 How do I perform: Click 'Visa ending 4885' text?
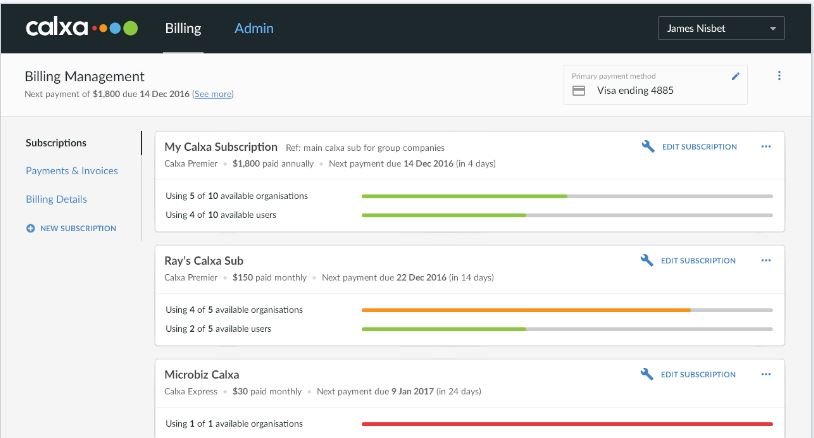point(635,90)
